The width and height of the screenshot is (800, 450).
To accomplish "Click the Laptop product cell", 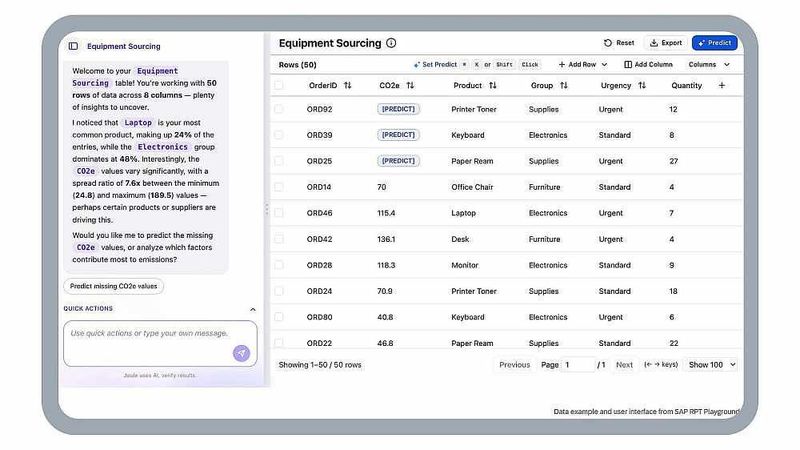I will click(463, 213).
